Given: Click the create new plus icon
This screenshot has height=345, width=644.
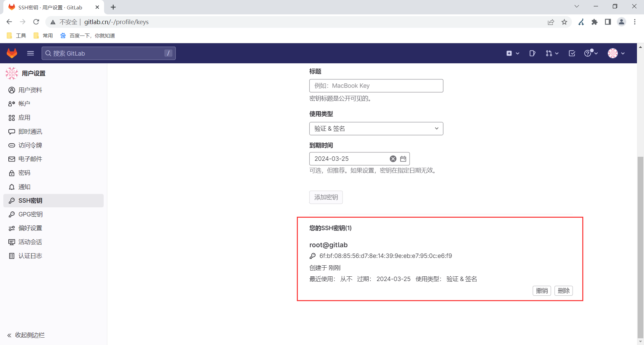Looking at the screenshot, I should point(509,53).
